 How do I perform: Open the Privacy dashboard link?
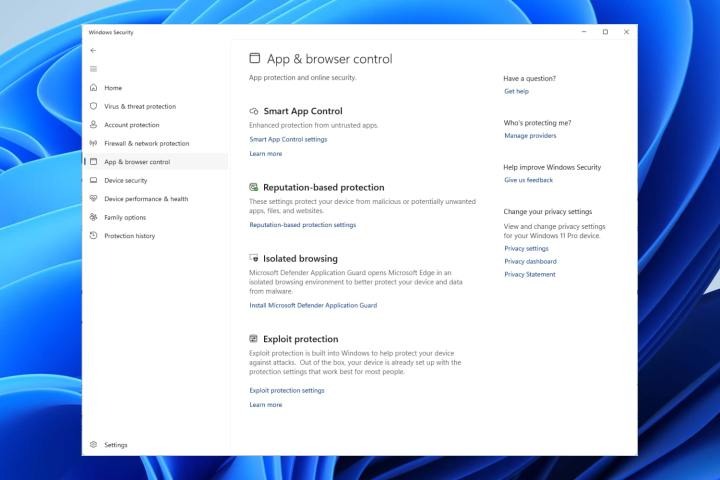[530, 261]
